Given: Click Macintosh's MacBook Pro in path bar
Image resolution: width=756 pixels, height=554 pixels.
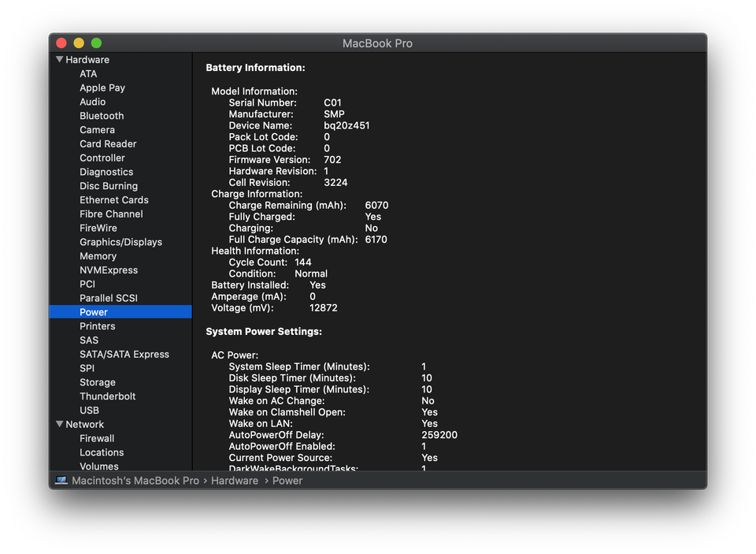Looking at the screenshot, I should pyautogui.click(x=135, y=481).
